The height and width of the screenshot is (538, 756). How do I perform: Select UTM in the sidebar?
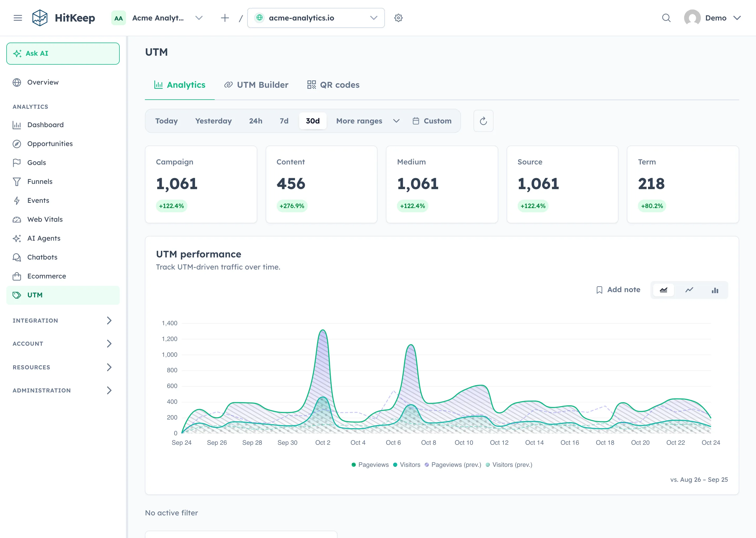click(x=63, y=295)
